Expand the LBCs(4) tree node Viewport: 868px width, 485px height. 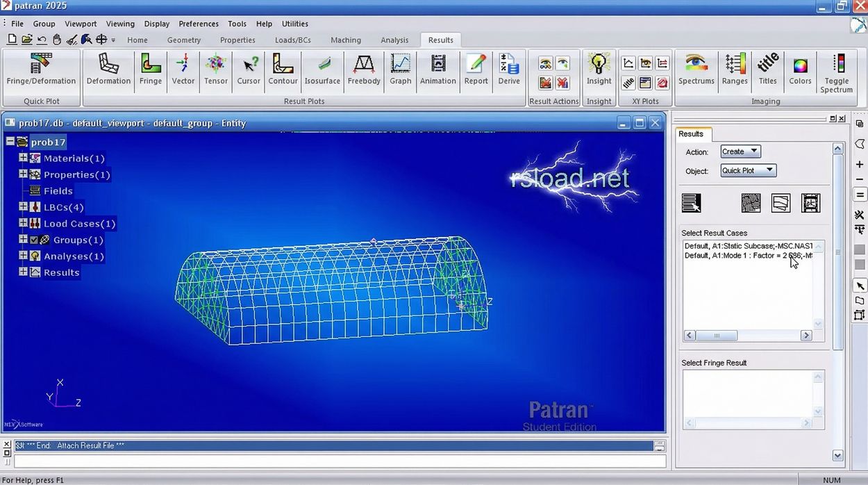coord(23,207)
